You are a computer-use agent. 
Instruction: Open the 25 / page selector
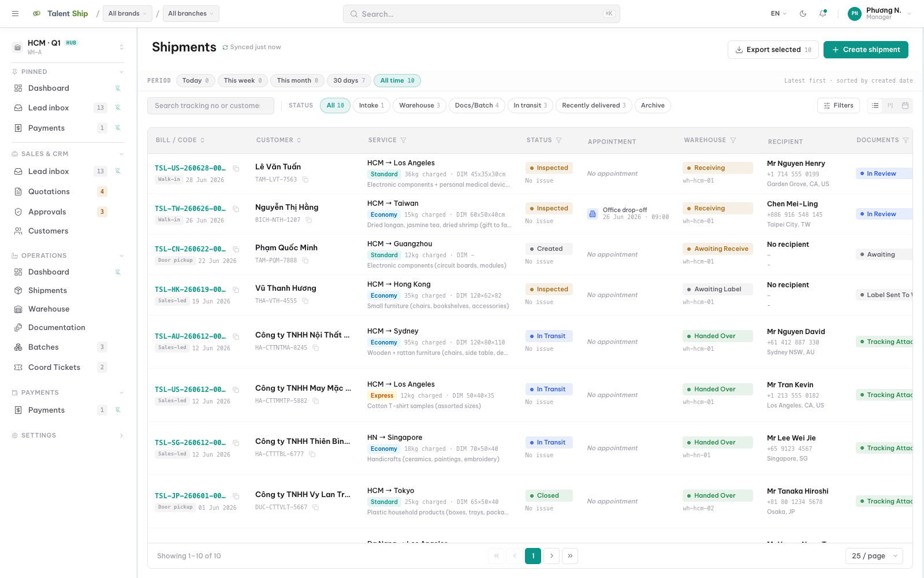point(874,556)
